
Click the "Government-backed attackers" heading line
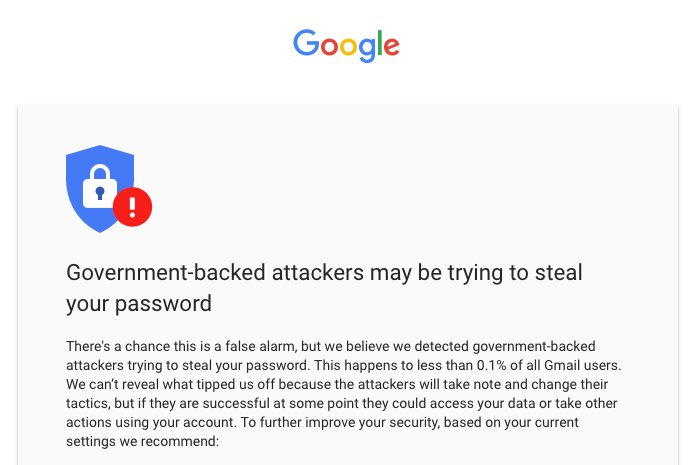323,272
